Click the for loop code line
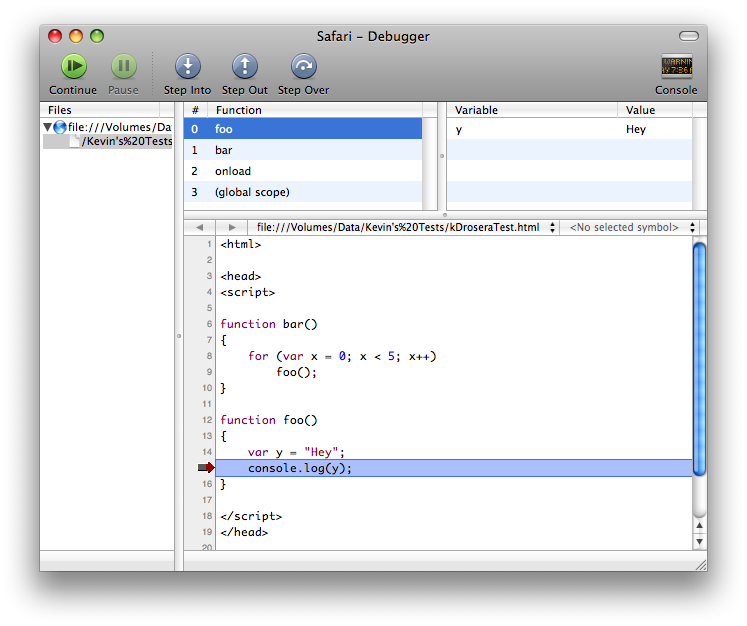Screen dimensions: 747x626 point(342,356)
